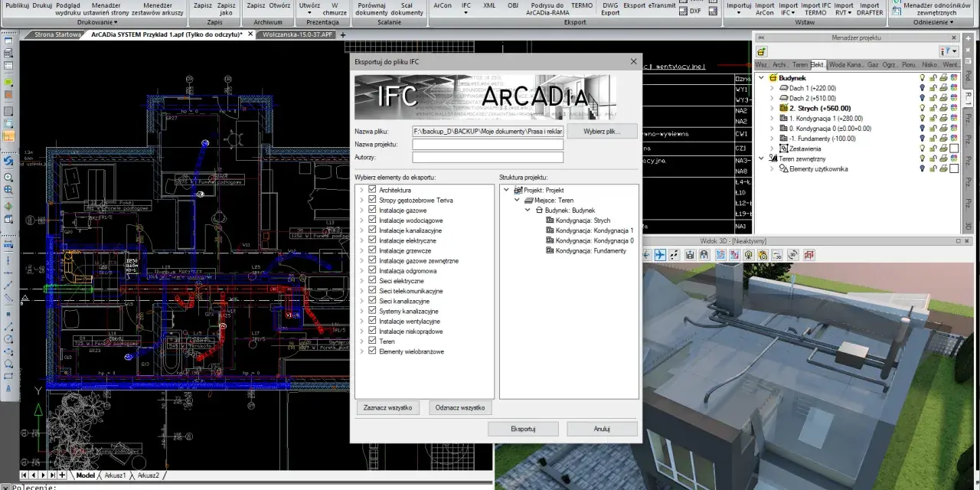980x490 pixels.
Task: Click the Nazwa projektu input field
Action: tap(488, 144)
